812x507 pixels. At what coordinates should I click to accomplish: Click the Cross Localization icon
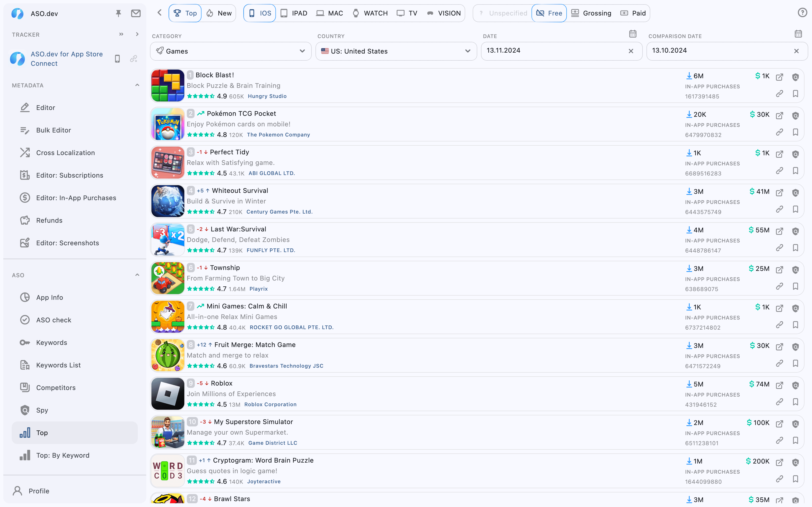pos(24,152)
